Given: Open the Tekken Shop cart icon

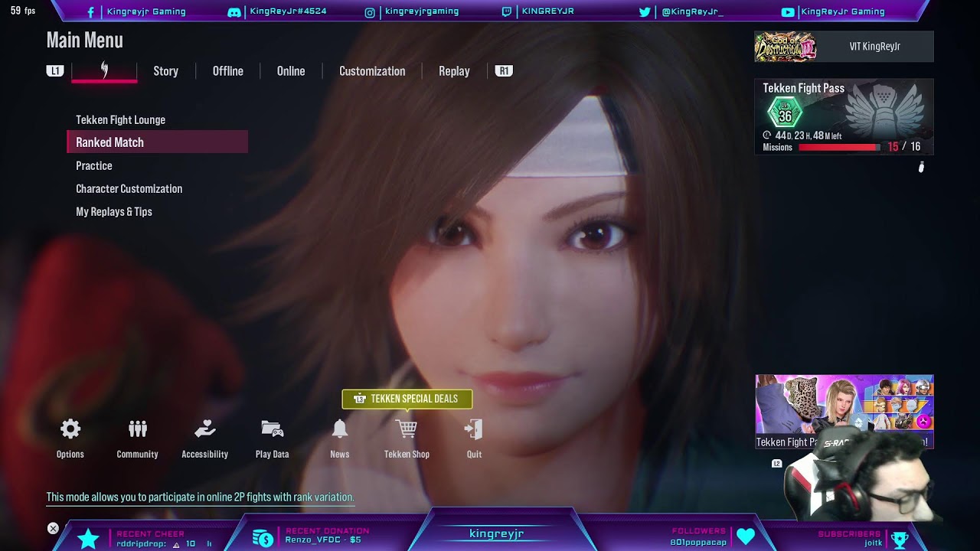Looking at the screenshot, I should [407, 429].
